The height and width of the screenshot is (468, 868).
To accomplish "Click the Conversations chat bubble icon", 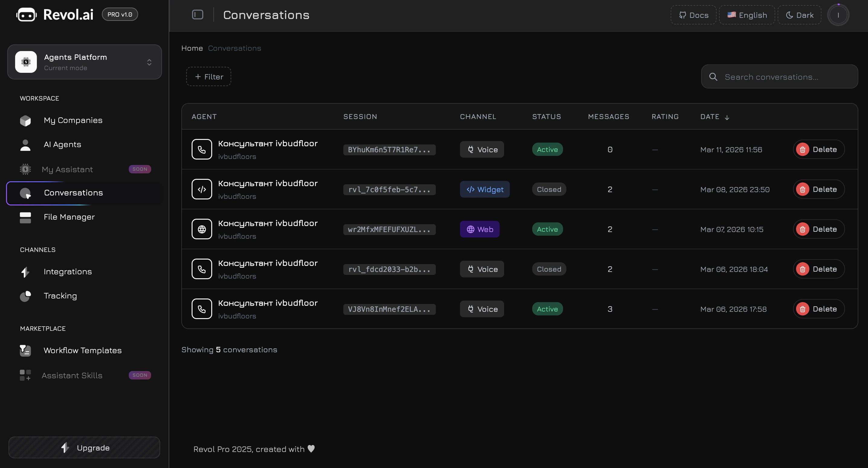I will [25, 193].
